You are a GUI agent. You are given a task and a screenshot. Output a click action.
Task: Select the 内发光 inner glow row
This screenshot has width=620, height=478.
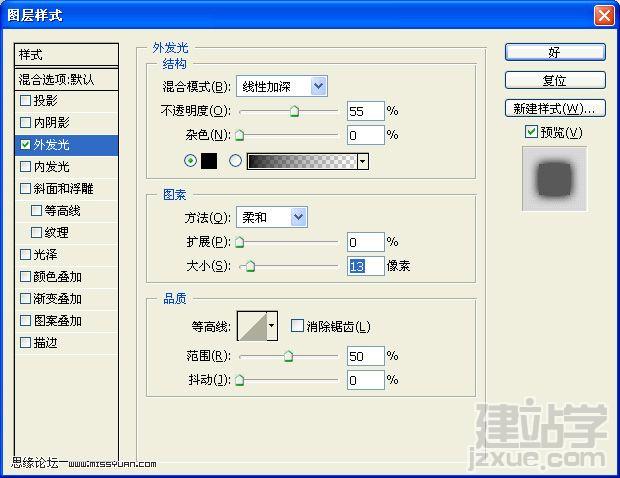[x=66, y=166]
